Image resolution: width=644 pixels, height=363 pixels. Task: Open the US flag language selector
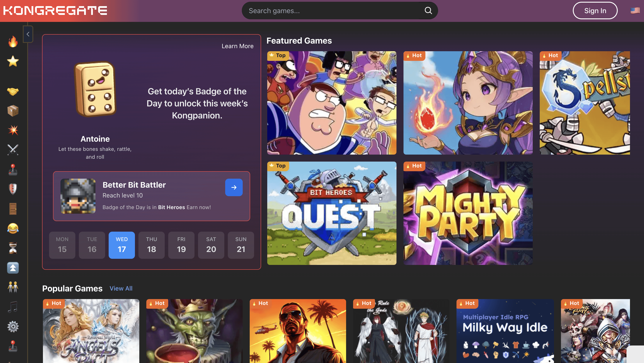(635, 11)
